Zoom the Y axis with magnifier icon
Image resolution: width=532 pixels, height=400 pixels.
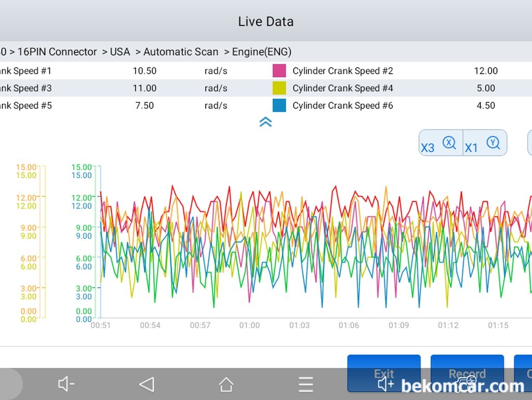coord(493,143)
